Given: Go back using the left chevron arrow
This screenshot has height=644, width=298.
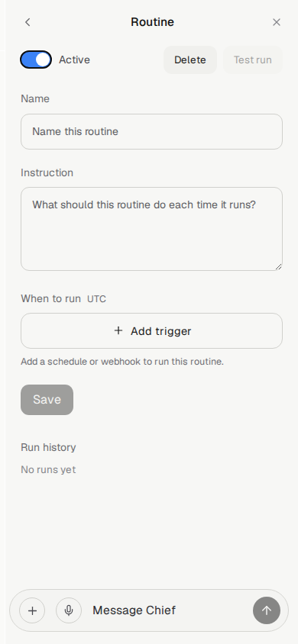Looking at the screenshot, I should 28,22.
